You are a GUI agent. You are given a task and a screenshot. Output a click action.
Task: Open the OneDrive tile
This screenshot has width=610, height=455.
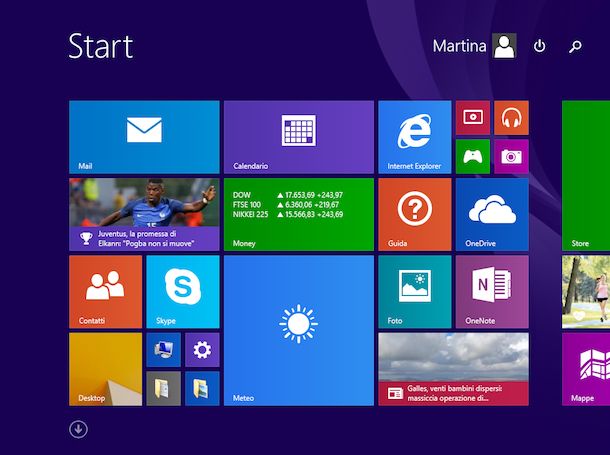(492, 214)
